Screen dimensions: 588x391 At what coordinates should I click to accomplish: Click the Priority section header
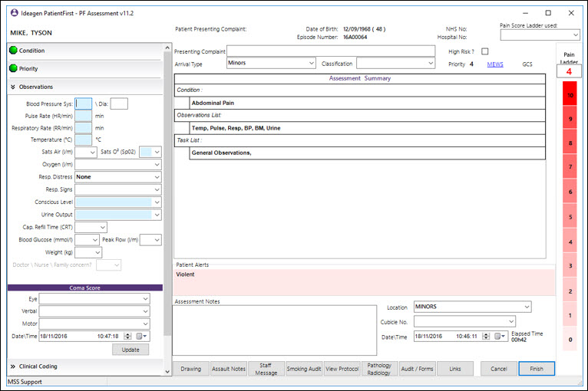tap(85, 68)
